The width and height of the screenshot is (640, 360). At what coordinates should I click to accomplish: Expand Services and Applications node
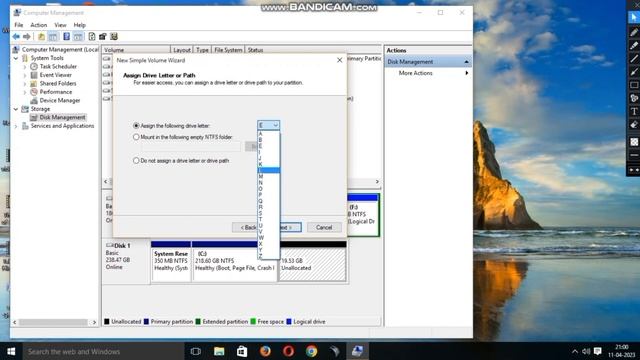16,126
